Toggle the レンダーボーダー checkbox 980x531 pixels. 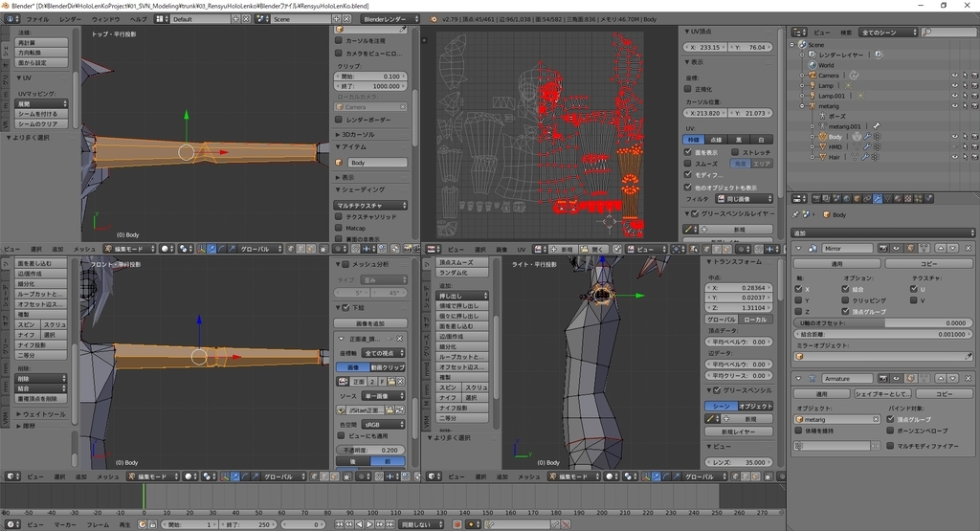click(x=339, y=120)
